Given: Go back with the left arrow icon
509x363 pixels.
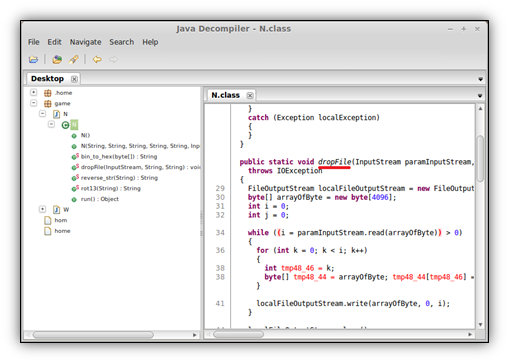Looking at the screenshot, I should (x=97, y=60).
